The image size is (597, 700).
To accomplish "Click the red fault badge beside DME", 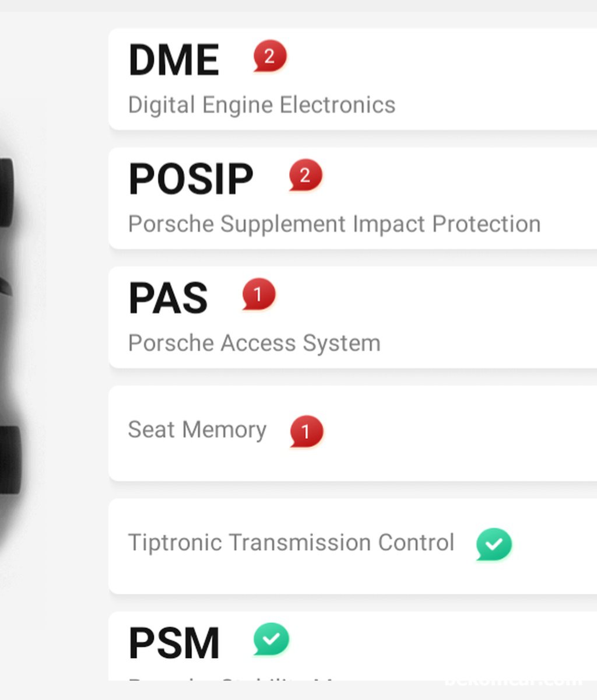I will pos(269,57).
